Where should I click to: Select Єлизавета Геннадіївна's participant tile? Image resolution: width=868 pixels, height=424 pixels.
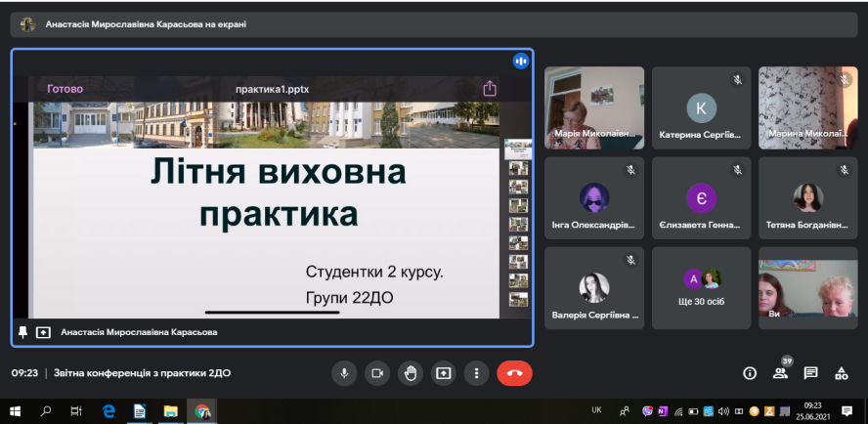click(x=701, y=198)
